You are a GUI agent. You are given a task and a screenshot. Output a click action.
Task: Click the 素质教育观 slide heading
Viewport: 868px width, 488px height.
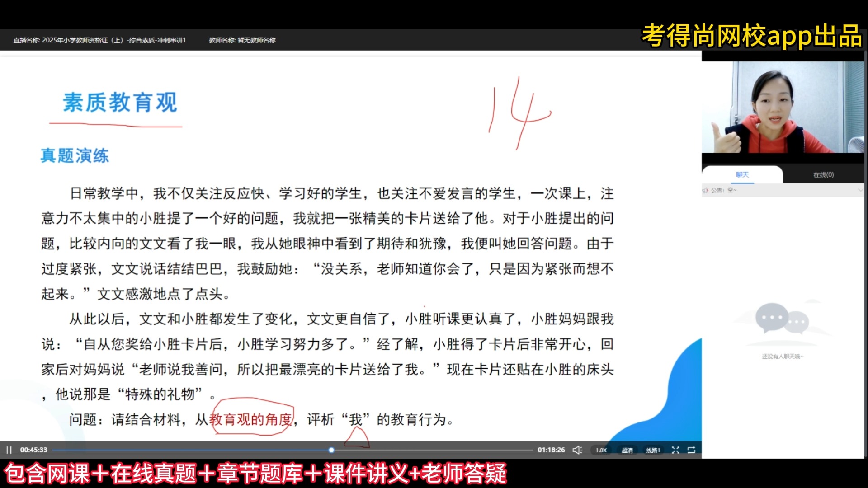pyautogui.click(x=120, y=103)
